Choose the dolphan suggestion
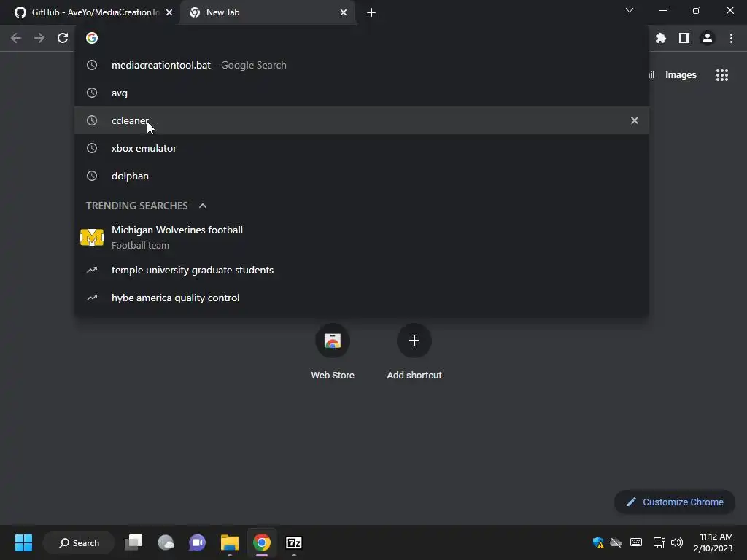The height and width of the screenshot is (560, 747). tap(362, 176)
